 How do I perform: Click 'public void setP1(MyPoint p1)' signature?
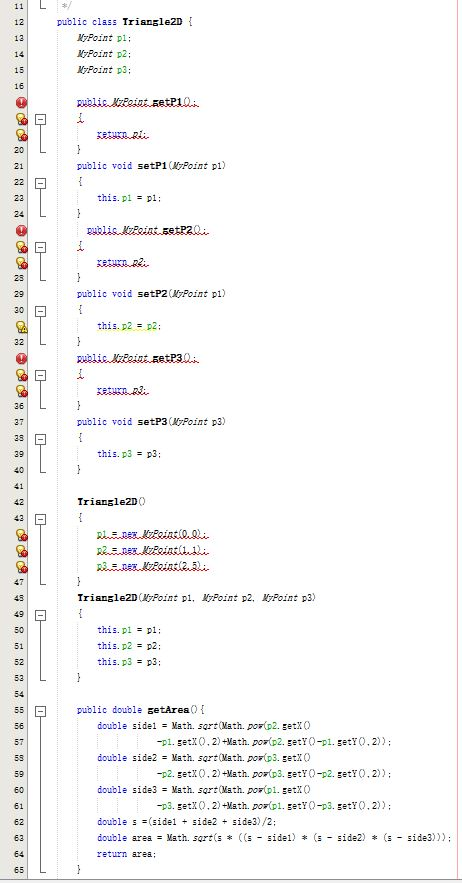152,166
